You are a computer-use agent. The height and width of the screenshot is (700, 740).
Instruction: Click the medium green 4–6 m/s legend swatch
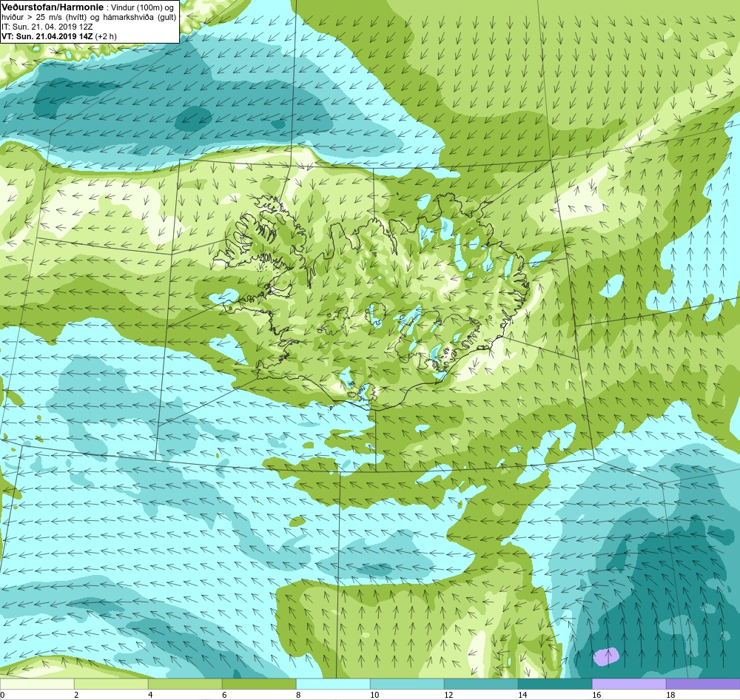click(x=185, y=684)
